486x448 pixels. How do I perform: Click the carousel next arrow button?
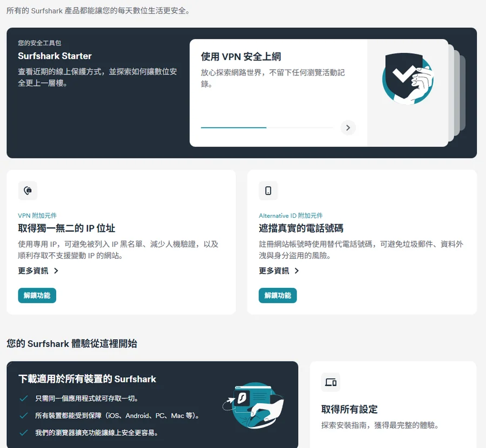348,128
